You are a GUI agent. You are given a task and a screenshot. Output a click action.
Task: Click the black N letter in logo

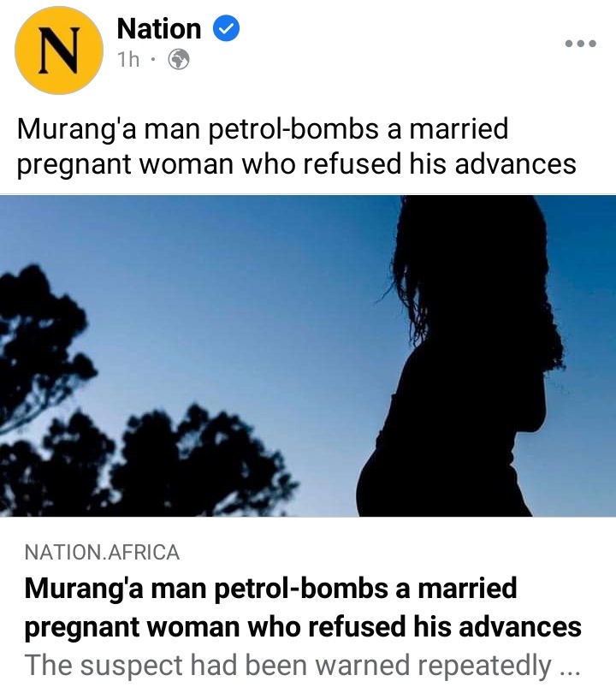coord(60,50)
